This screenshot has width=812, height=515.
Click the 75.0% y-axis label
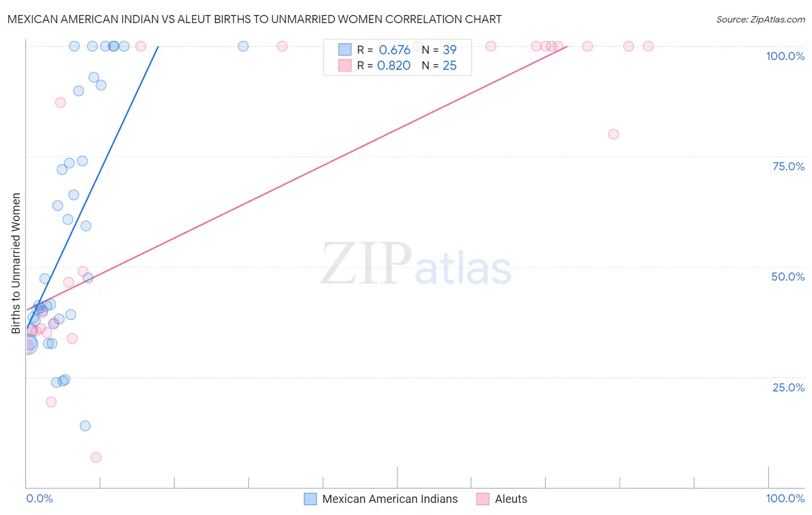tap(788, 166)
